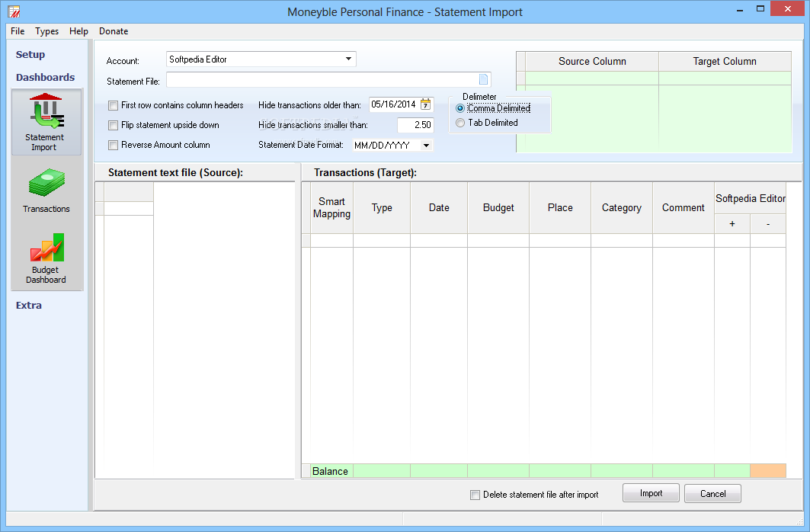Minimize the Moneyble window
The image size is (810, 532).
(x=740, y=9)
